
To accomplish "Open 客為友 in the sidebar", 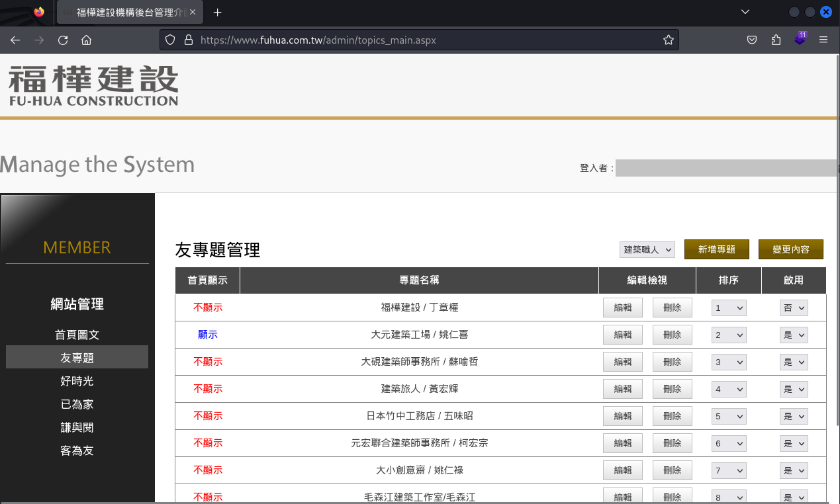I will click(77, 450).
